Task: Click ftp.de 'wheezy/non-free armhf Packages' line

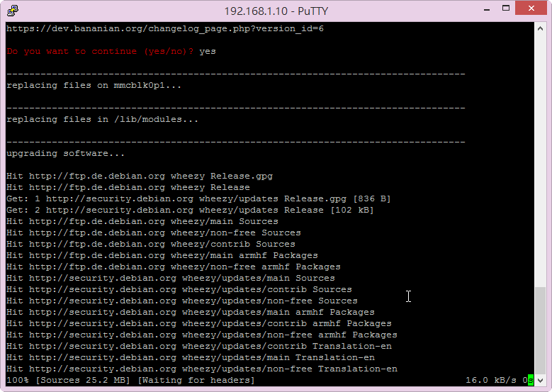Action: (x=173, y=267)
